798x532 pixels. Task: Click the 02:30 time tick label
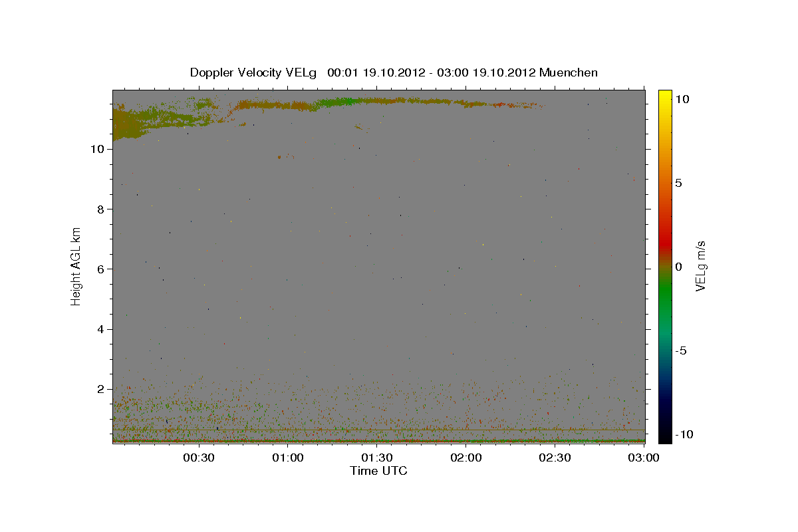point(555,458)
